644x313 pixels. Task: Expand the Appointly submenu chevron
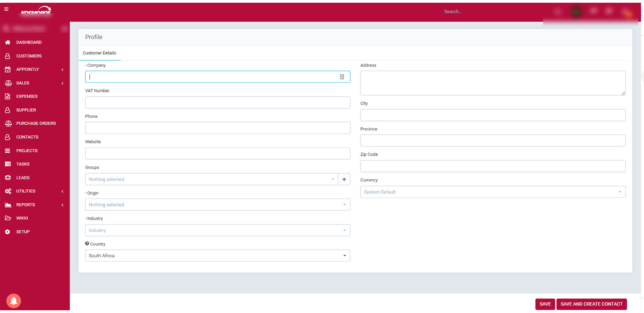(62, 69)
